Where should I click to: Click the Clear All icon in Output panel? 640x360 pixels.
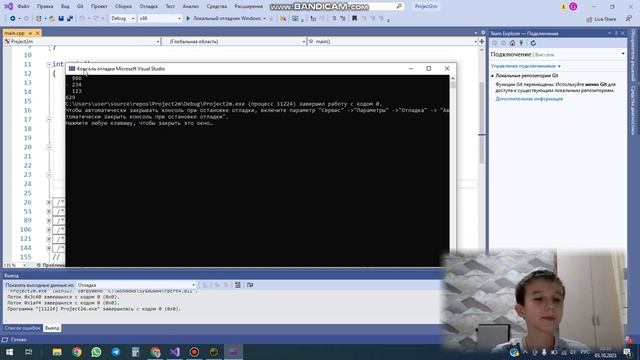tap(238, 285)
